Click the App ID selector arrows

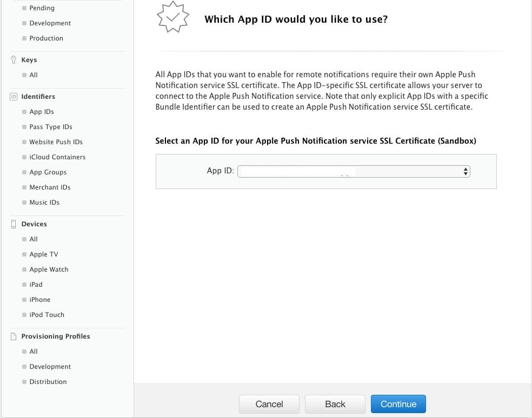465,172
